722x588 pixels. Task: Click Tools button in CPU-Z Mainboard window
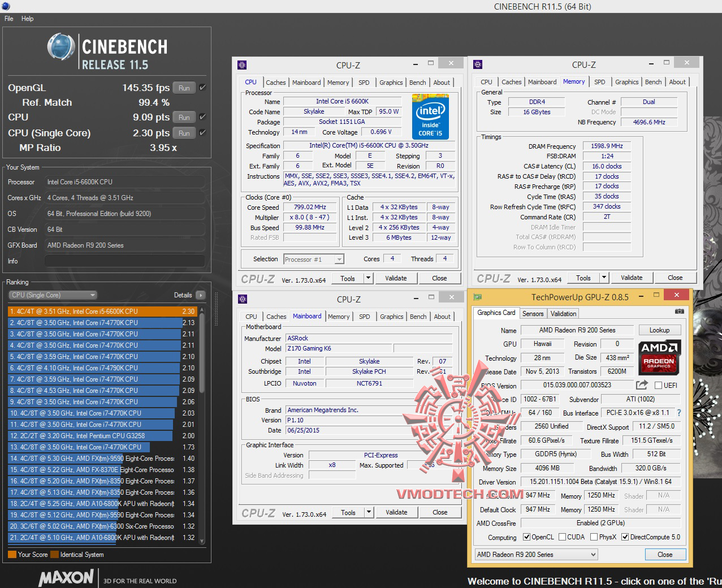(x=348, y=512)
